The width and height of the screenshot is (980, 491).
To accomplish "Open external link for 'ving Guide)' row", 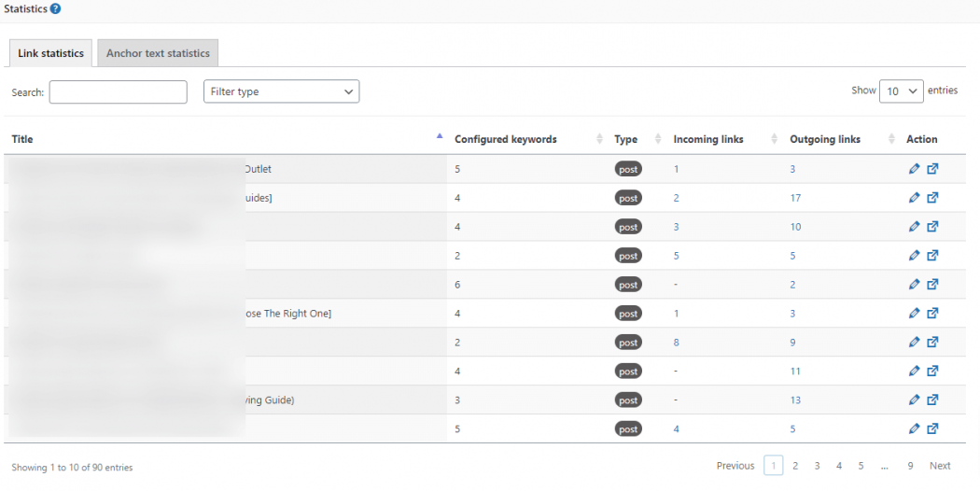I will point(932,400).
